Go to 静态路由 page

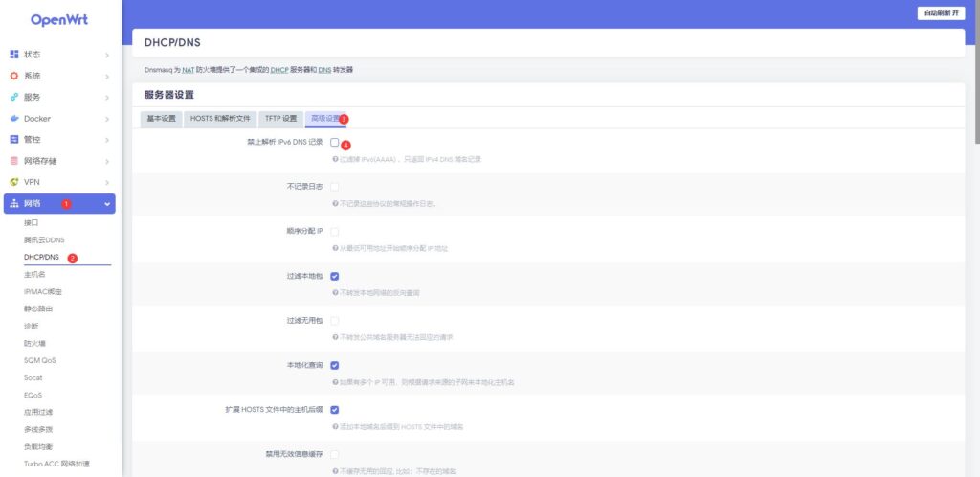click(38, 308)
